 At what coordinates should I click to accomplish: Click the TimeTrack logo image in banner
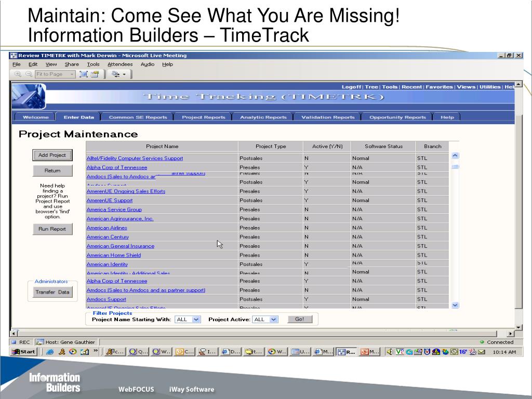coord(29,96)
